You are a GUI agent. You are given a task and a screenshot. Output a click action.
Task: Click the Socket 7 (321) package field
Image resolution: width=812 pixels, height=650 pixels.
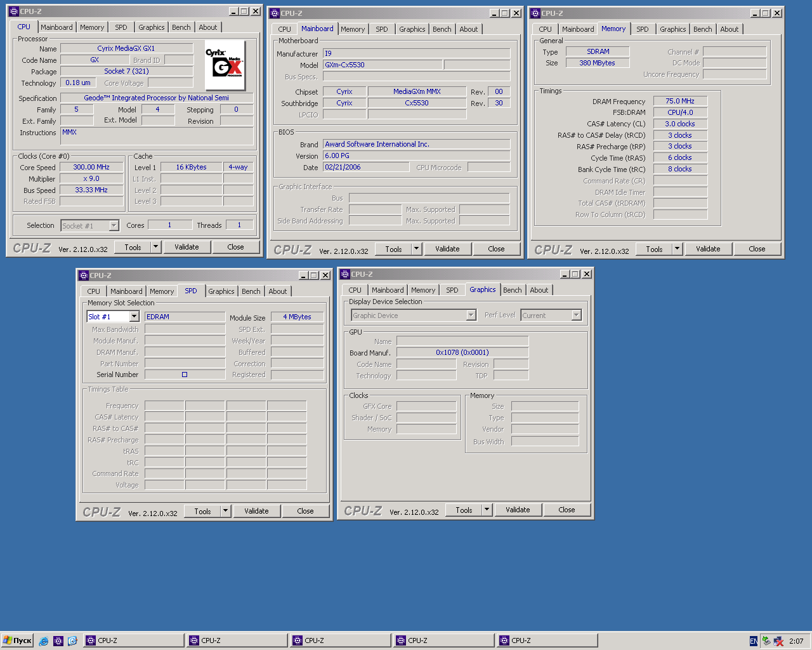(x=126, y=71)
